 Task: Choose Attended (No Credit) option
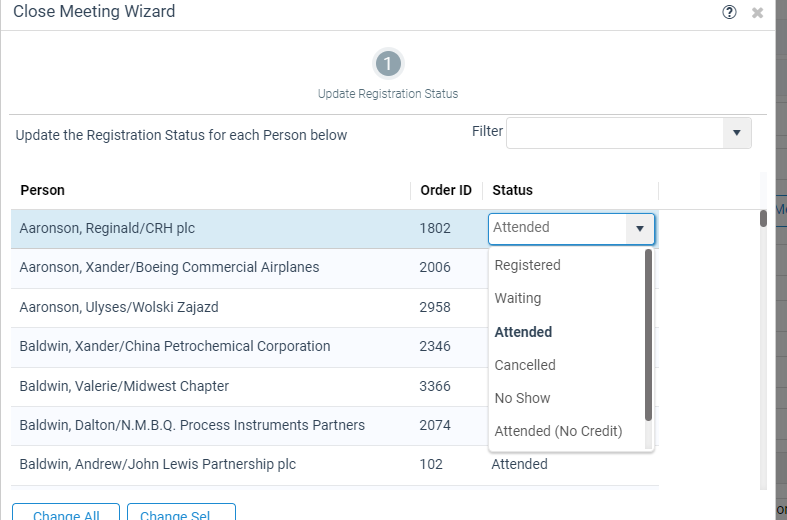point(567,431)
